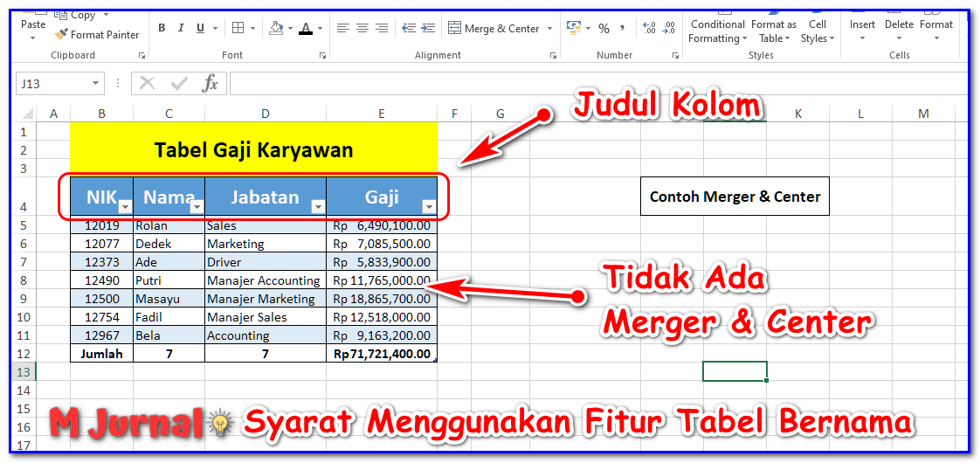The image size is (980, 463).
Task: Apply Align Right to the cell
Action: point(382,28)
